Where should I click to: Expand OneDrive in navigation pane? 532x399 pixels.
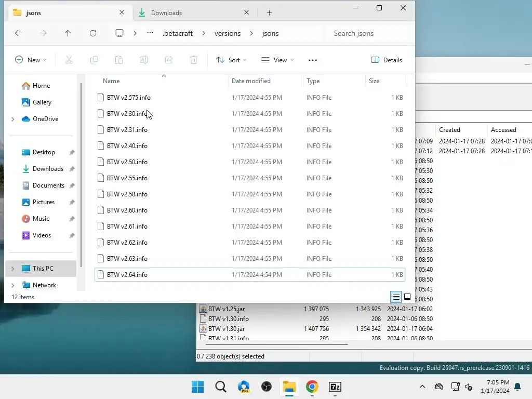(x=13, y=119)
